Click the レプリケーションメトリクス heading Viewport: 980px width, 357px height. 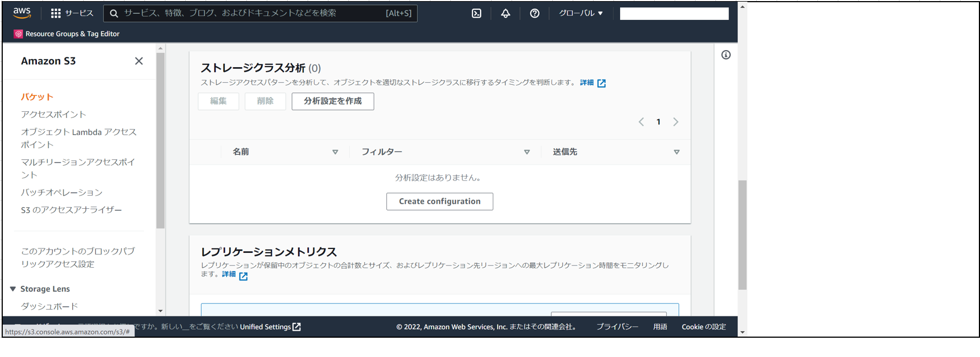click(x=269, y=252)
